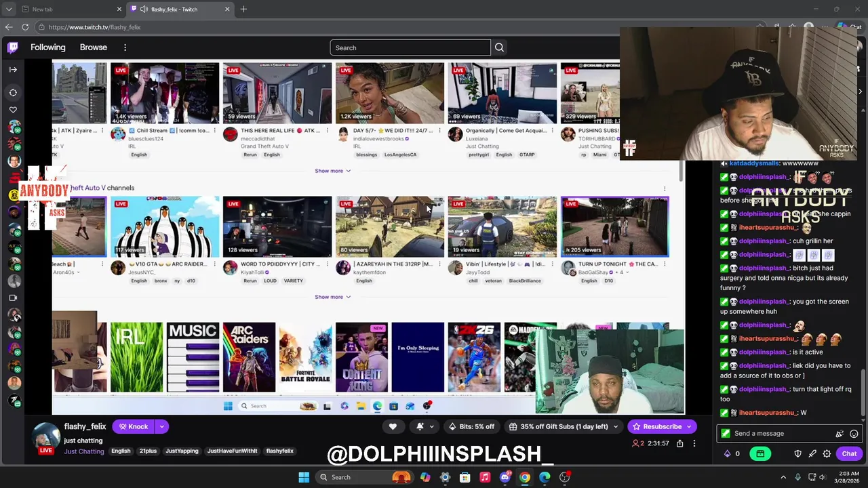
Task: Select the JustYapping tag
Action: (182, 451)
